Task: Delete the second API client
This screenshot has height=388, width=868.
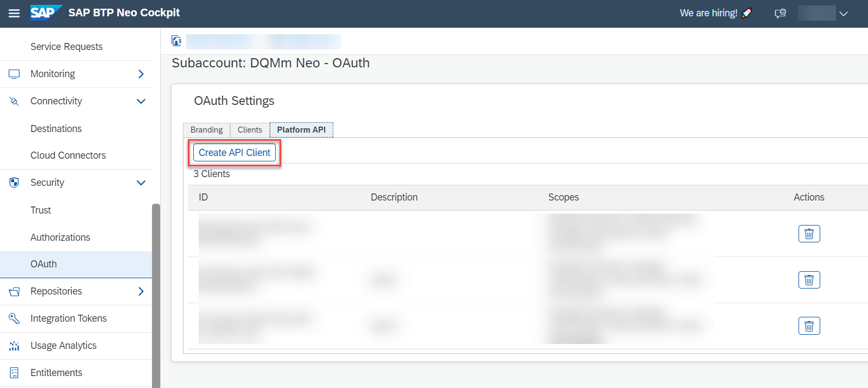Action: click(x=809, y=280)
